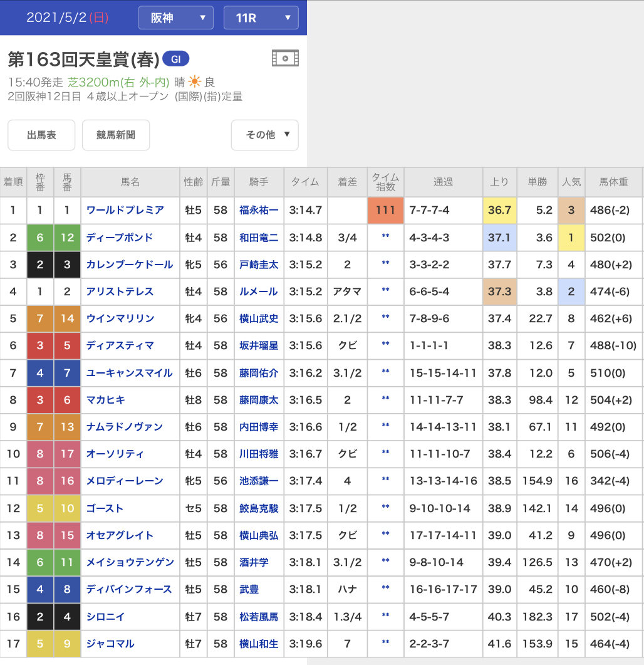The height and width of the screenshot is (665, 644).
Task: Open jockey 鮫島克駿 link
Action: point(259,508)
